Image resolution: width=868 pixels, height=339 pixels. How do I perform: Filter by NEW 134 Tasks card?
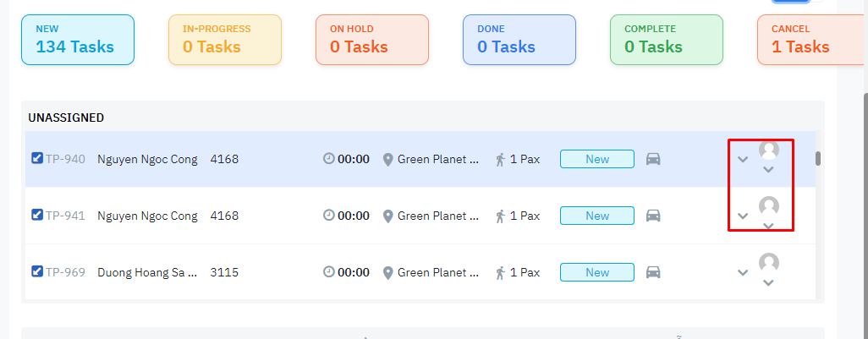[x=78, y=40]
